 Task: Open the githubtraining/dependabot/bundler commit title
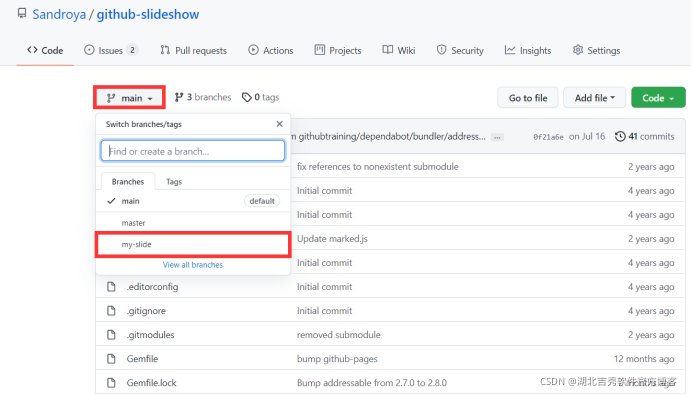click(x=388, y=137)
